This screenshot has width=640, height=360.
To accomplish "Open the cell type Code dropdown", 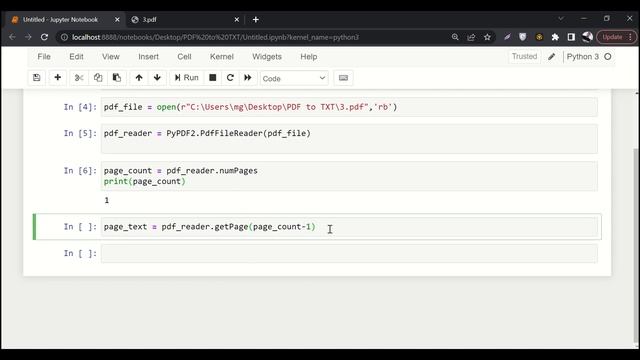I will [x=294, y=78].
